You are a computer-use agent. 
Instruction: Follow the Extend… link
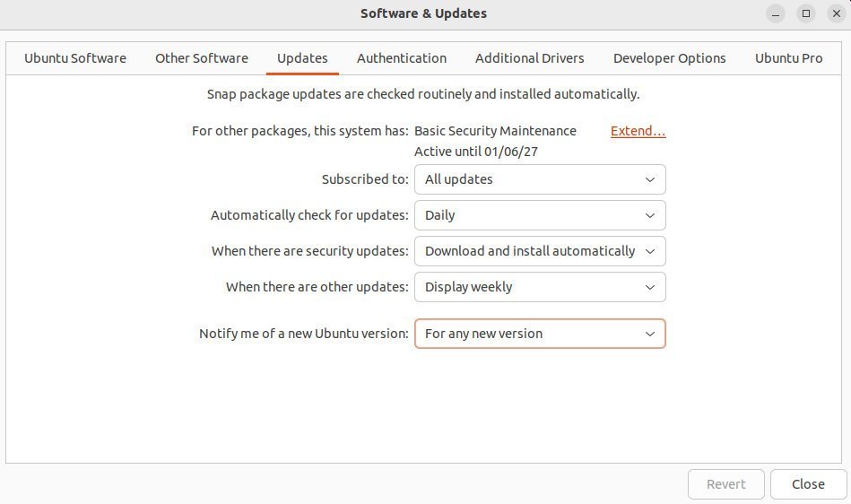(638, 131)
